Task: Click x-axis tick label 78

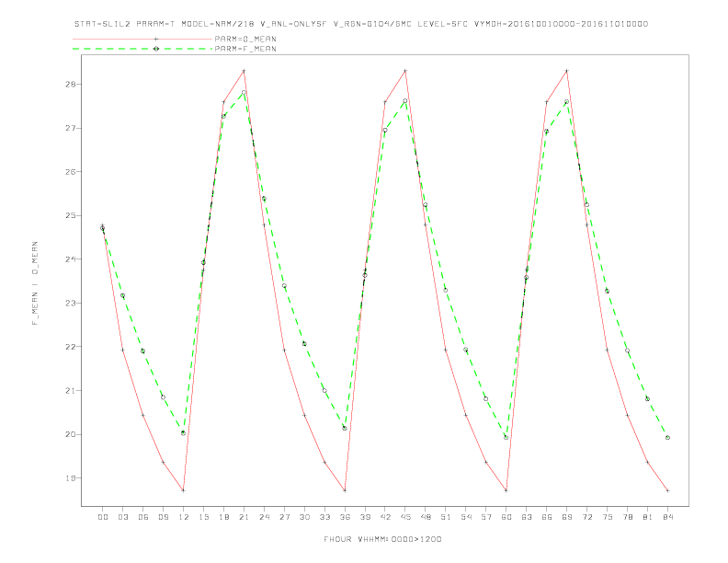Action: point(627,517)
